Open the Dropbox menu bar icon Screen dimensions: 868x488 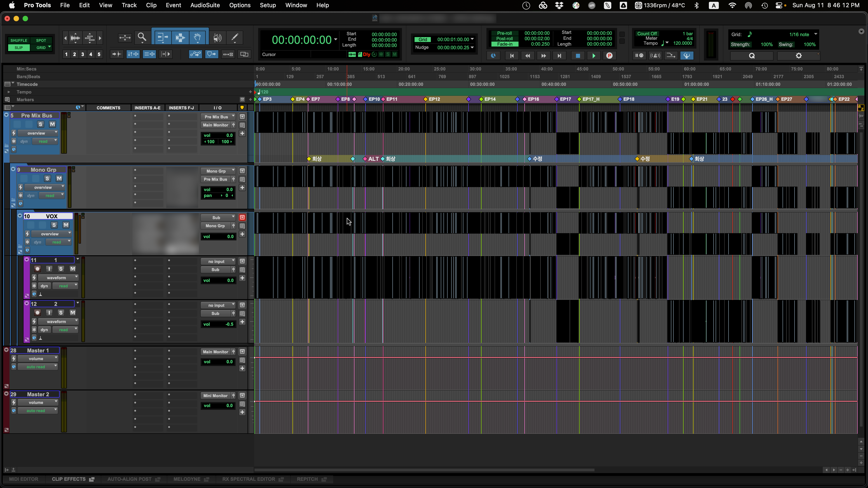click(559, 5)
